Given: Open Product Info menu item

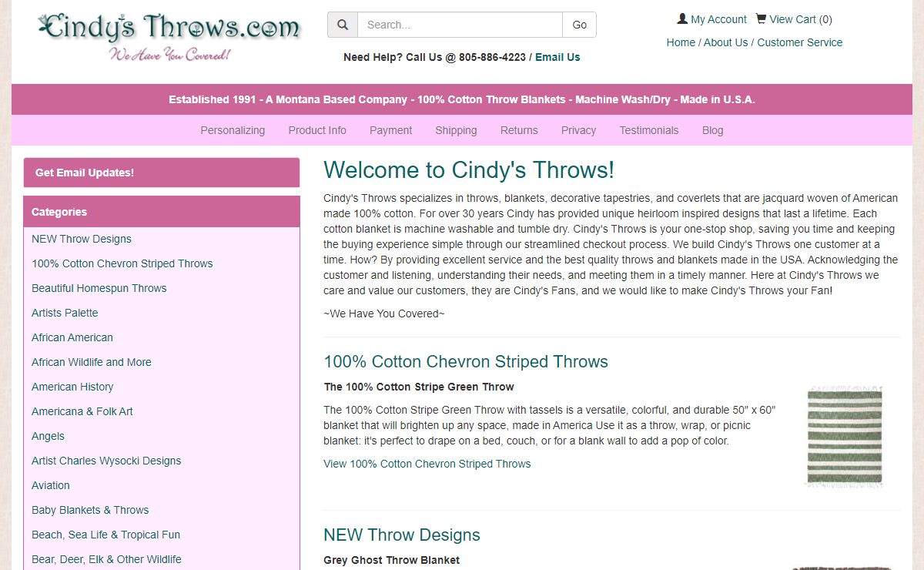Looking at the screenshot, I should [317, 130].
